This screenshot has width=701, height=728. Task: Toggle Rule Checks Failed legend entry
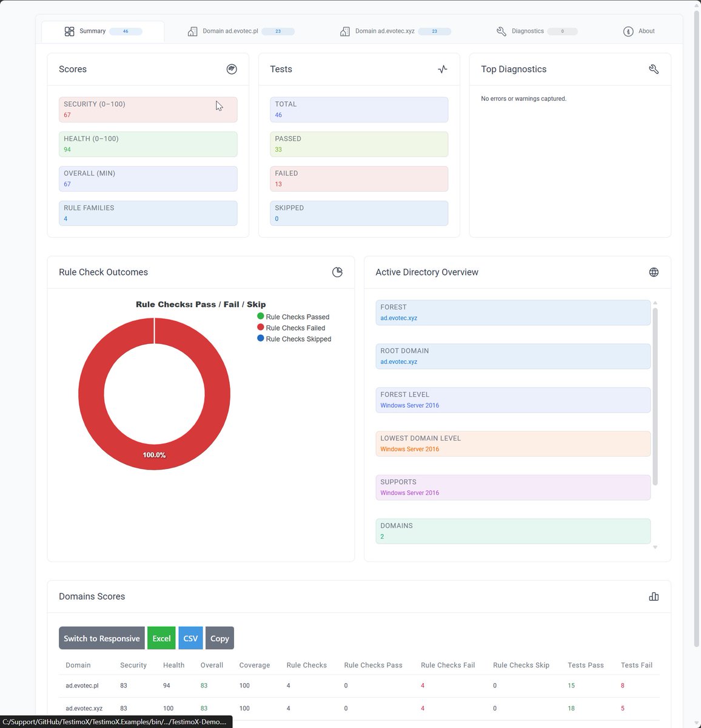point(291,328)
